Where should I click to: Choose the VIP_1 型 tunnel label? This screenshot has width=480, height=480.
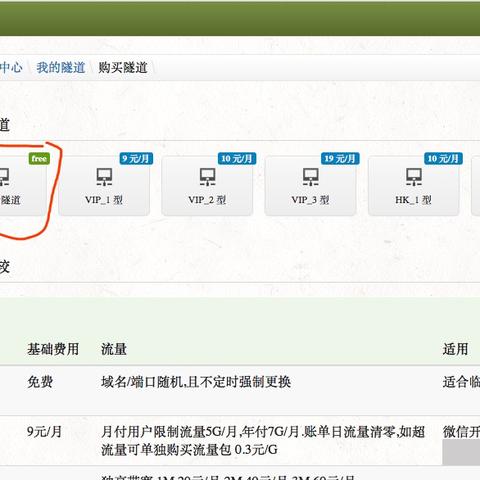104,200
